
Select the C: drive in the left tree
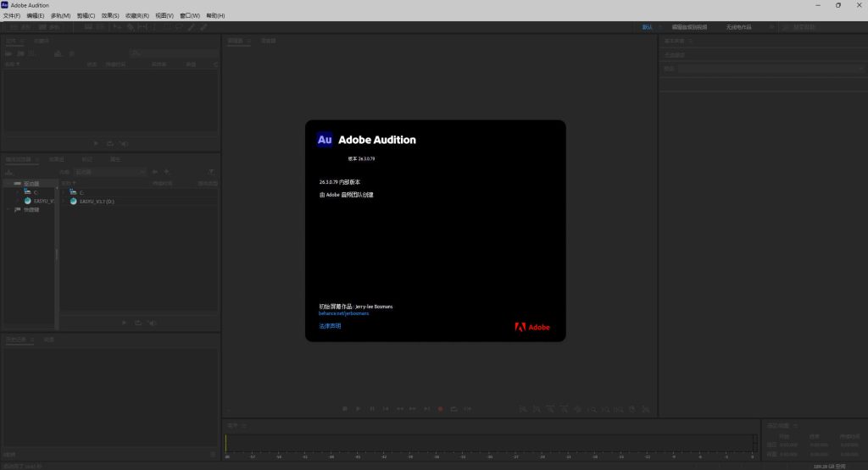[x=31, y=192]
